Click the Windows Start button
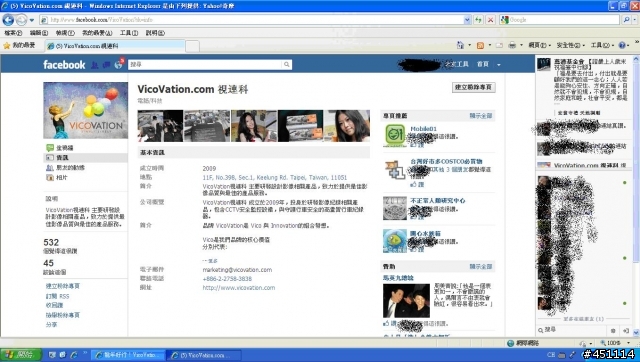Screen dimensions: 640x362 pos(20,355)
